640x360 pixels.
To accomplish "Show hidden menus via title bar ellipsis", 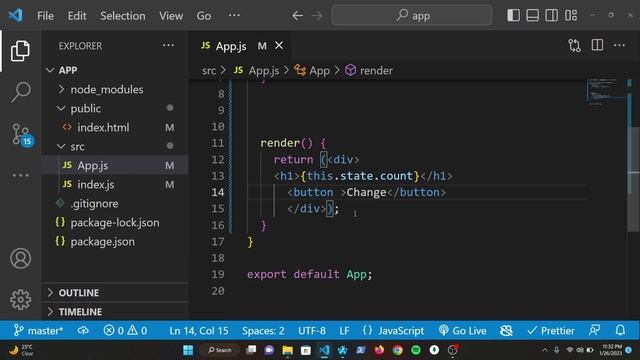I will pyautogui.click(x=234, y=16).
